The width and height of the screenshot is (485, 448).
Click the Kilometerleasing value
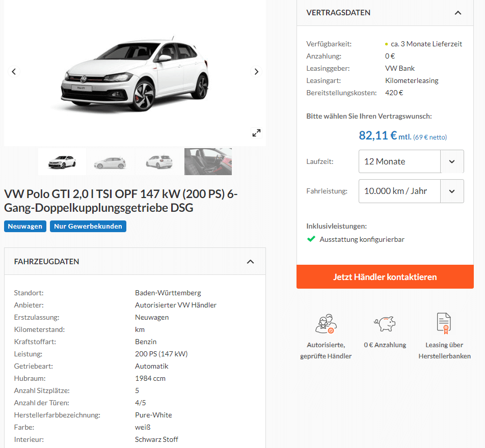point(412,81)
